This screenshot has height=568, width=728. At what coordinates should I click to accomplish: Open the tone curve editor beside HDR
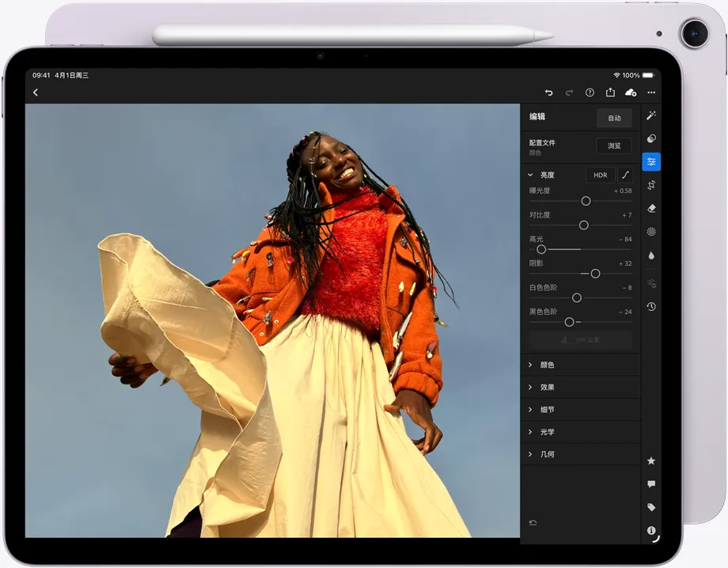pos(626,175)
